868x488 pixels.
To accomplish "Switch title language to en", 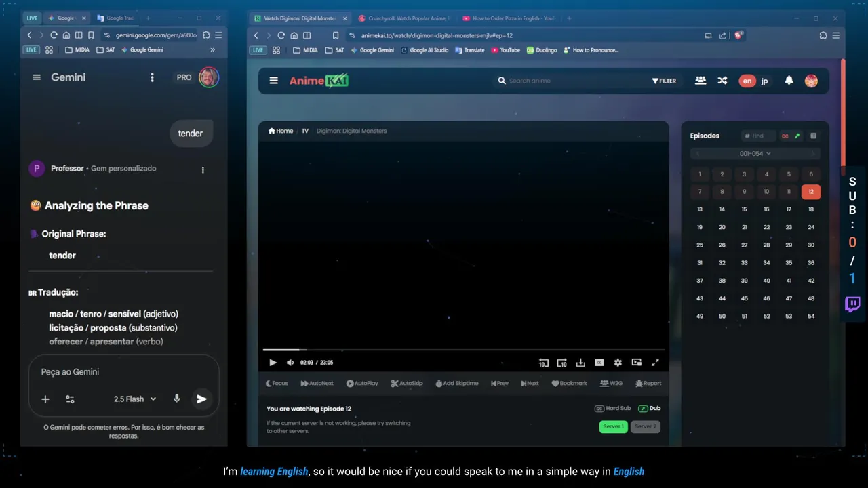I will (747, 81).
